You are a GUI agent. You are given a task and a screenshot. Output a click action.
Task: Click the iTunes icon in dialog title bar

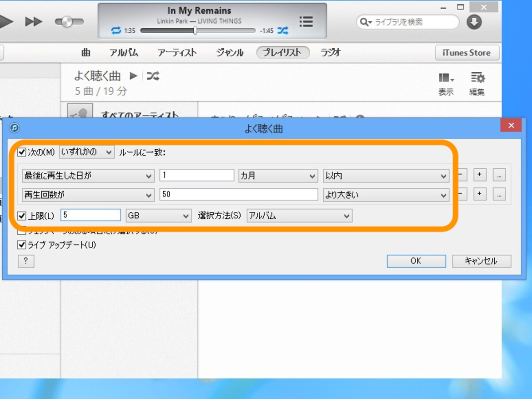15,128
